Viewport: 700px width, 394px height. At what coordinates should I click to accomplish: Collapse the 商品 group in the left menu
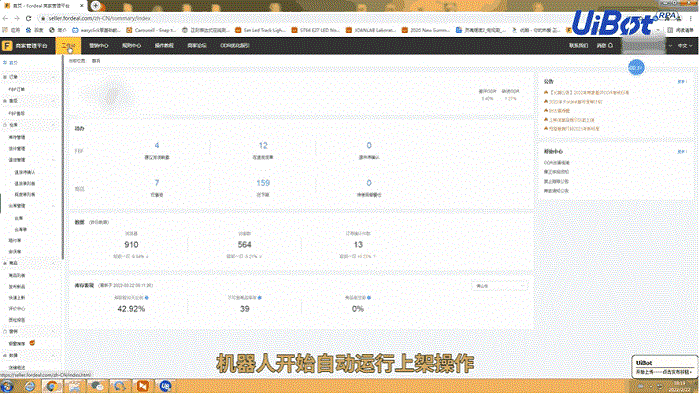(53, 263)
